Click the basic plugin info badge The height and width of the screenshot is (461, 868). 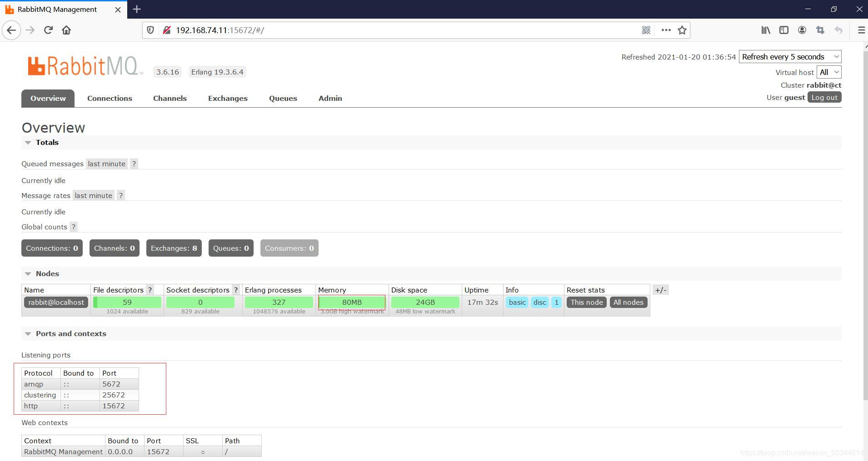click(517, 302)
